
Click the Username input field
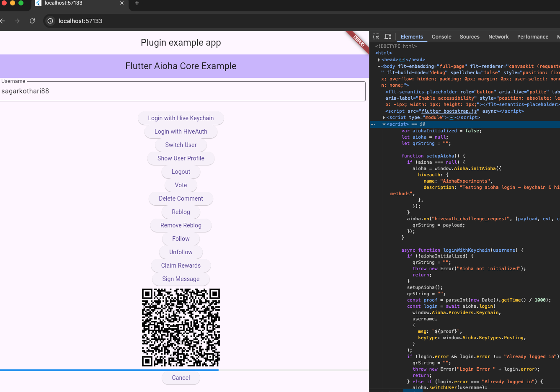[x=183, y=91]
